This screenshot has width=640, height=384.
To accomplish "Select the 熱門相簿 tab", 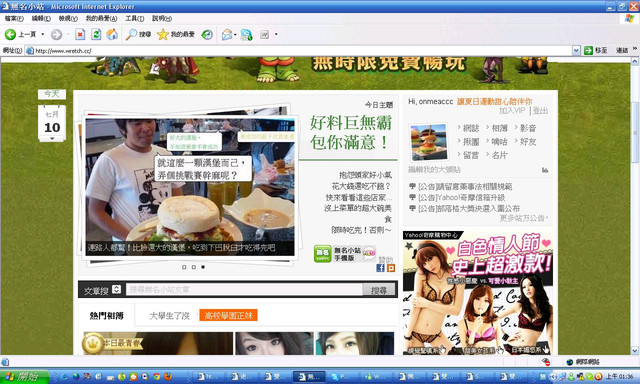I will [x=107, y=315].
